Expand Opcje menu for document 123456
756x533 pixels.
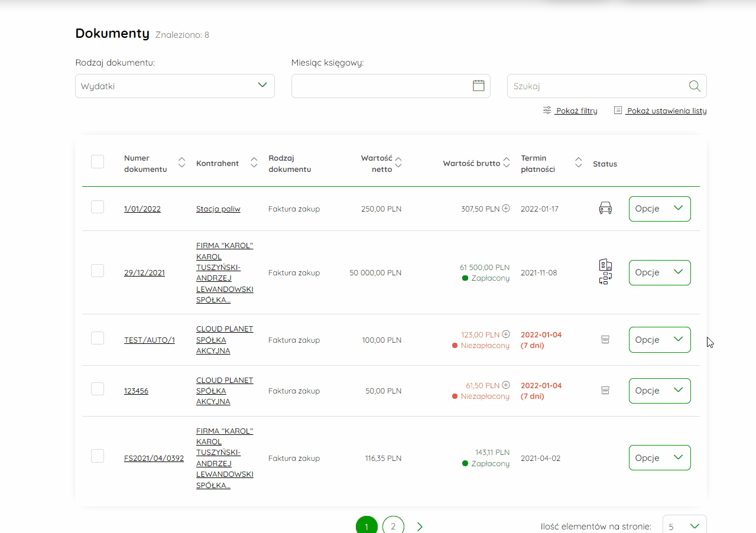[x=660, y=391]
